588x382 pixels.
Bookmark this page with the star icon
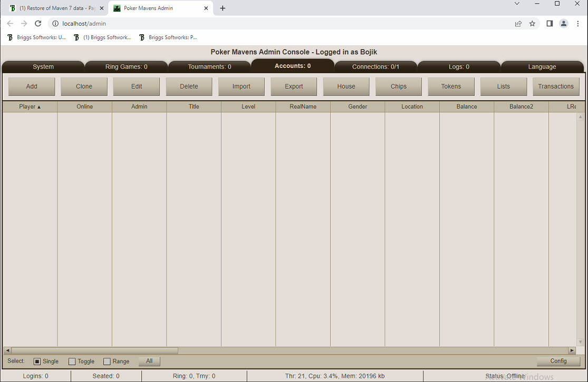[532, 24]
